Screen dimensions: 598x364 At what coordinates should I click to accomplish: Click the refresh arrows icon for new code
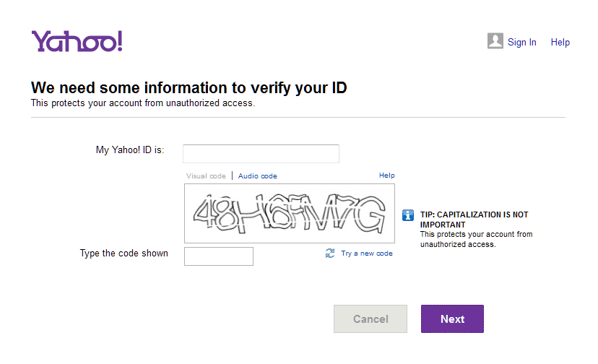coord(330,253)
